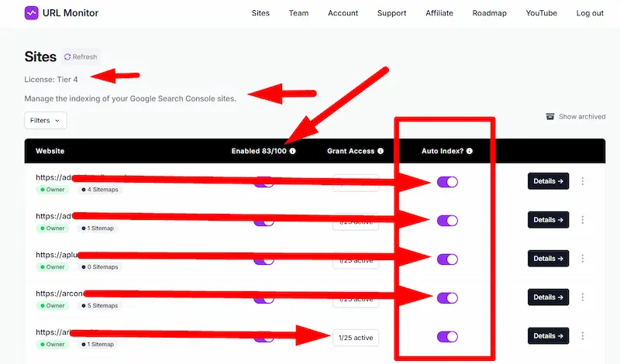Toggle Auto Index for the 4 Sitemaps site
Viewport: 620px width, 364px height.
tap(447, 182)
